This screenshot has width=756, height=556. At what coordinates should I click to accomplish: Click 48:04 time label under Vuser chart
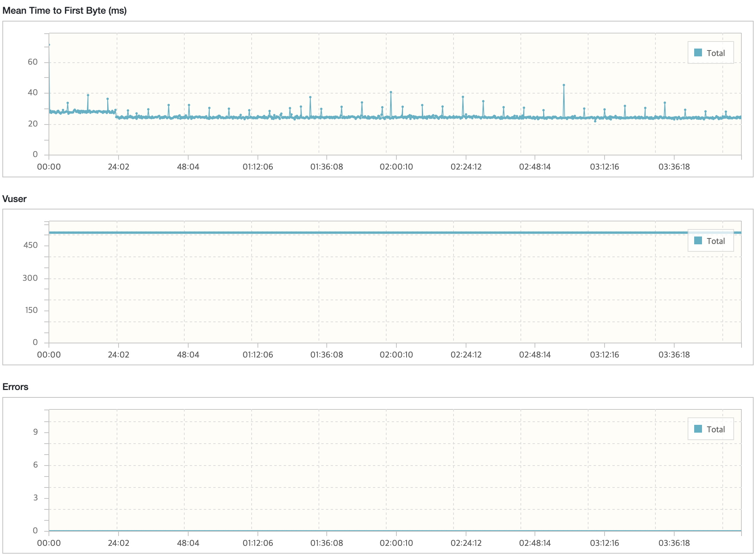click(x=188, y=355)
